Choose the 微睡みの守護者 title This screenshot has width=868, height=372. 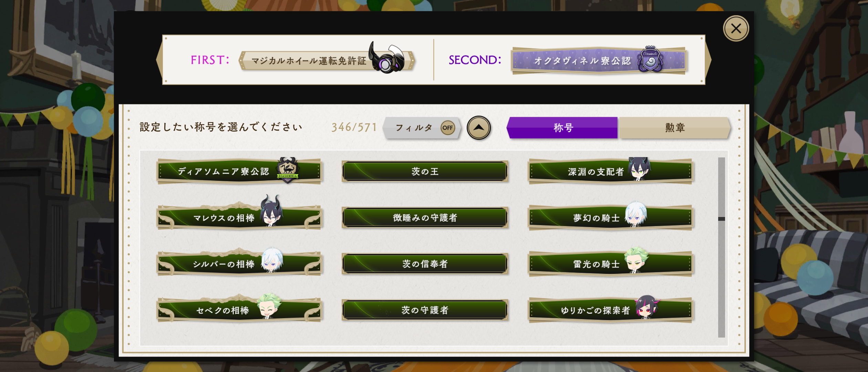pos(425,217)
